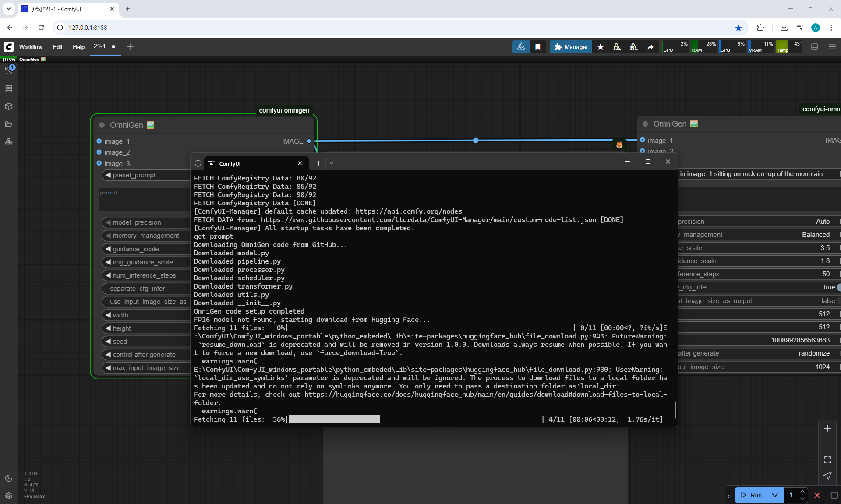Click the Manager button
The image size is (841, 504).
click(571, 47)
